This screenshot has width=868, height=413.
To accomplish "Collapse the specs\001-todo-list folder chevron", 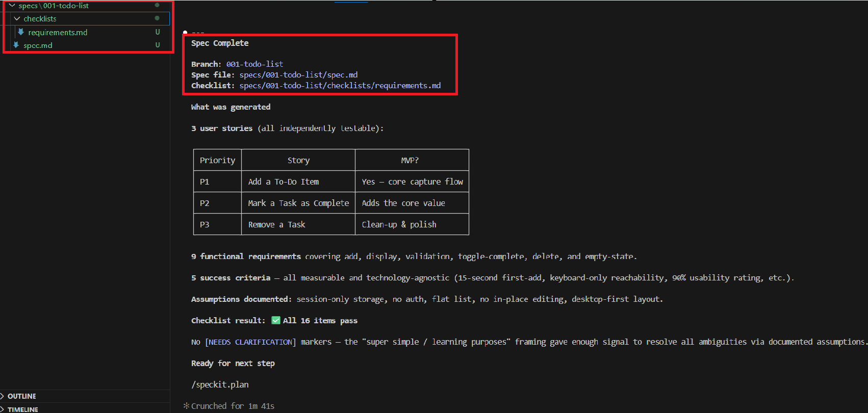I will coord(12,6).
